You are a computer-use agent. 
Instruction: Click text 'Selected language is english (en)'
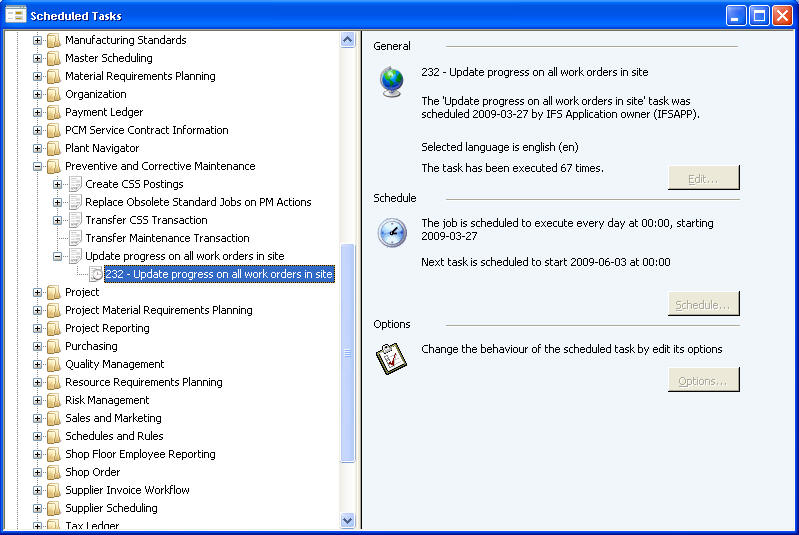pos(499,147)
